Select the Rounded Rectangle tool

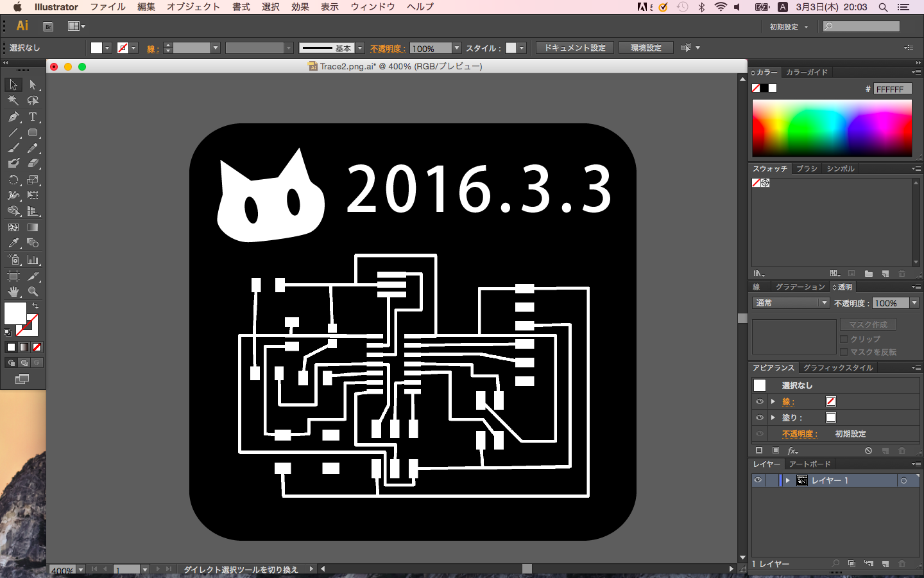coord(33,133)
